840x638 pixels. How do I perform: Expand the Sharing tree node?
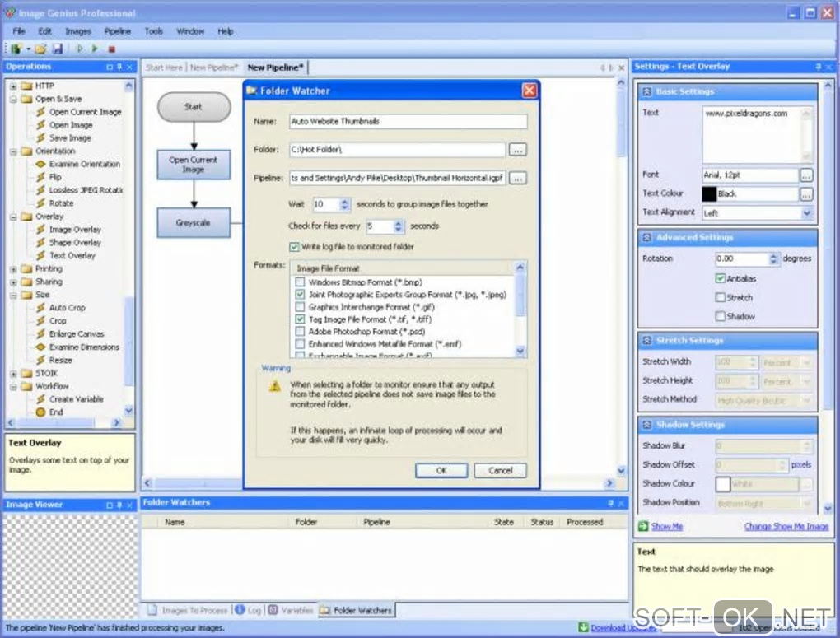[13, 282]
